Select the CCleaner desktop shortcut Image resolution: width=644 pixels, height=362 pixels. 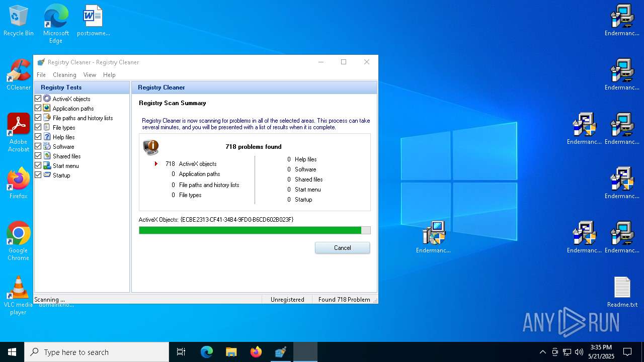(x=19, y=75)
